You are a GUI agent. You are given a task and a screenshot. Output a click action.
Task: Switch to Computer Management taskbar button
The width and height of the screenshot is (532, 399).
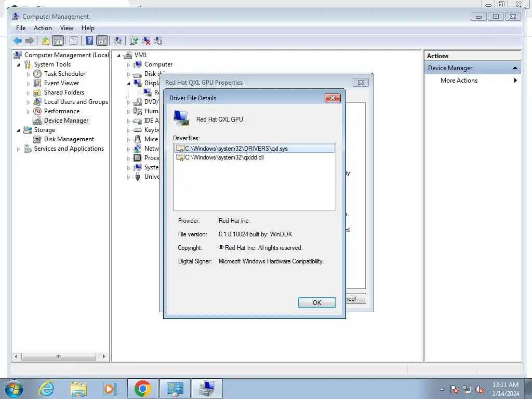tap(207, 389)
